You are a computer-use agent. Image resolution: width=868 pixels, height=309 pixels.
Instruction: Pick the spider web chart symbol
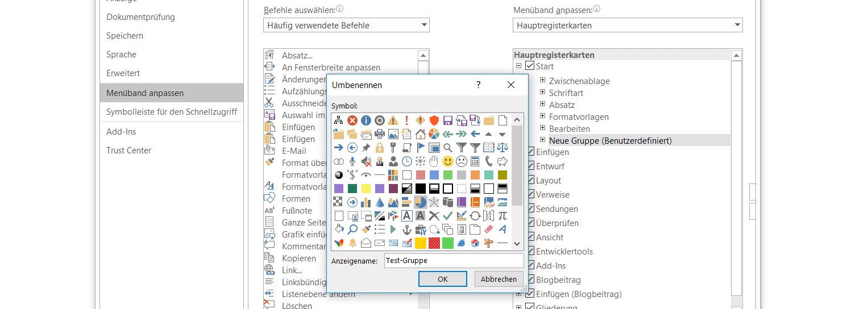[434, 202]
